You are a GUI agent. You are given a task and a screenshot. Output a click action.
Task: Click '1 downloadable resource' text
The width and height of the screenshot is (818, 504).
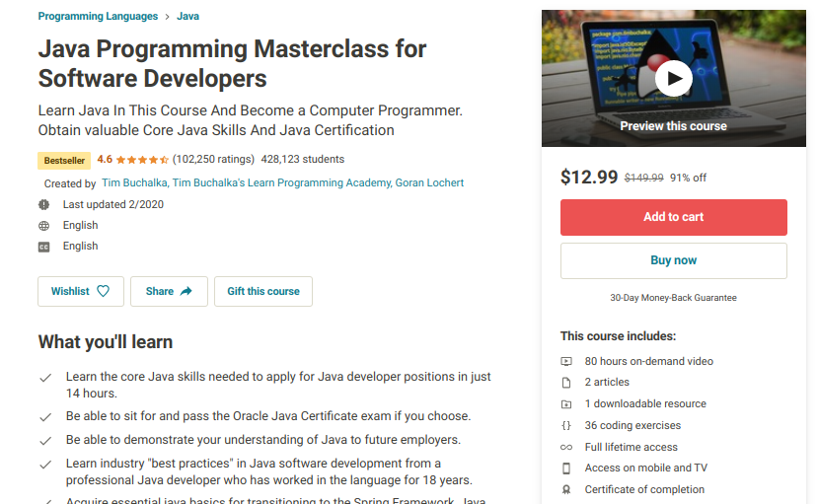(645, 403)
